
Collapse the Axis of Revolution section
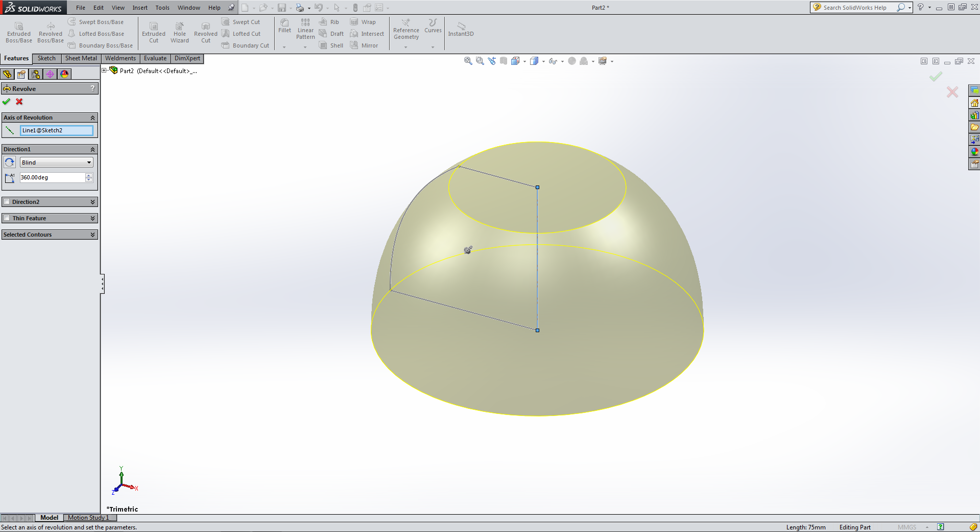(x=93, y=118)
